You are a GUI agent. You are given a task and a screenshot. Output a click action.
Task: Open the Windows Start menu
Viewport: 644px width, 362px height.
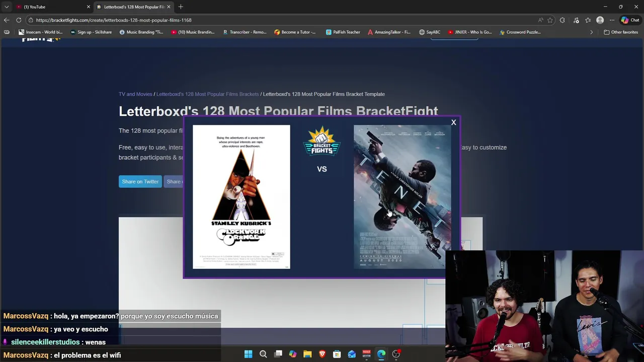[x=248, y=354]
